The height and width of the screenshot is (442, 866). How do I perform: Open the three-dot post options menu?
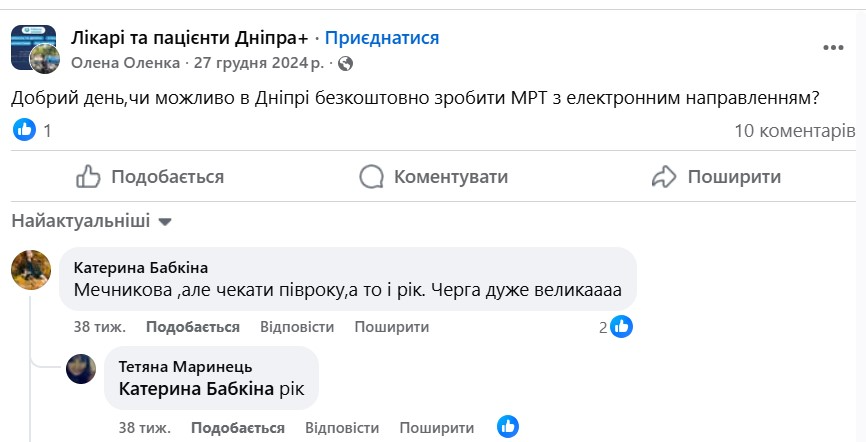tap(833, 47)
